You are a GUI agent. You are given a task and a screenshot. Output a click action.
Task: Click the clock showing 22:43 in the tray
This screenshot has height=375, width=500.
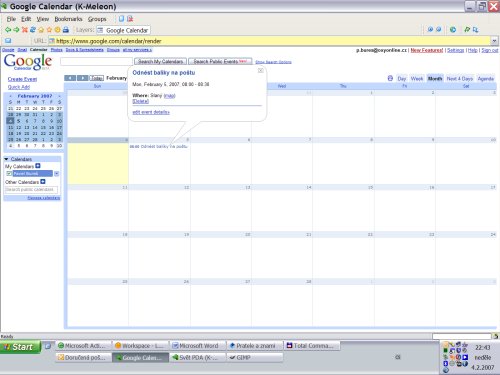[482, 348]
